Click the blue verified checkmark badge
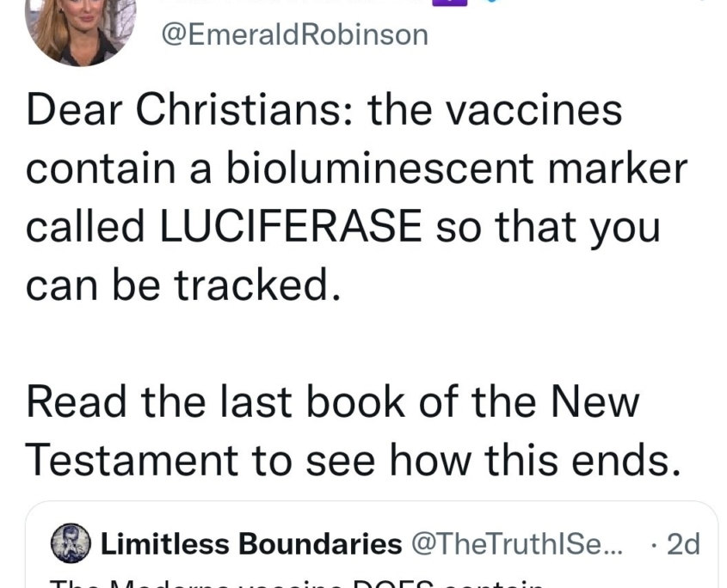727x588 pixels. point(493,2)
